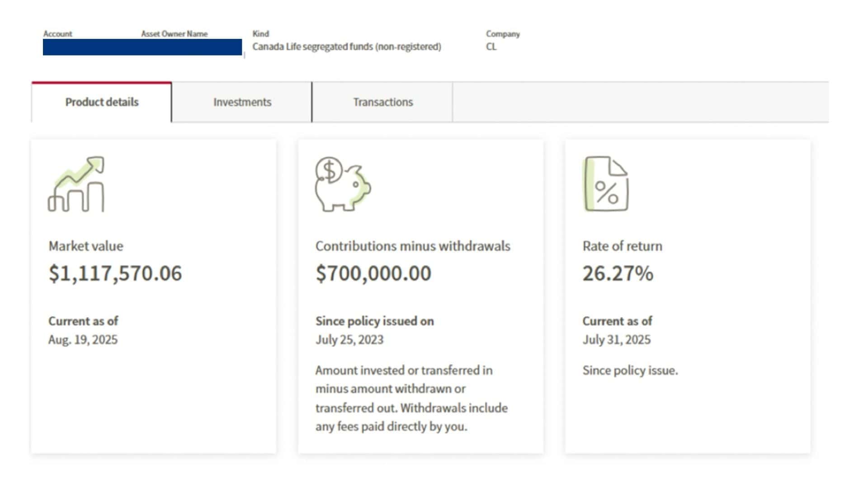Click the July 25, 2023 policy issue date
This screenshot has width=868, height=488.
click(x=349, y=340)
